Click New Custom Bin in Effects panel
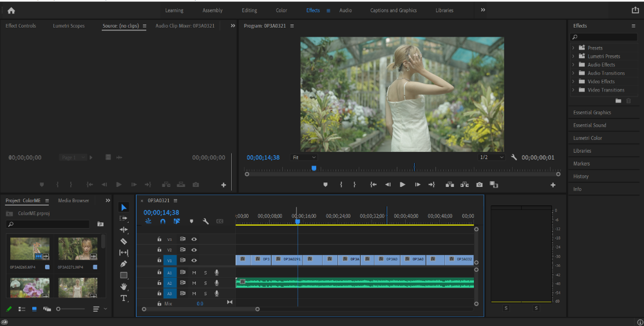The width and height of the screenshot is (644, 326). pos(618,101)
